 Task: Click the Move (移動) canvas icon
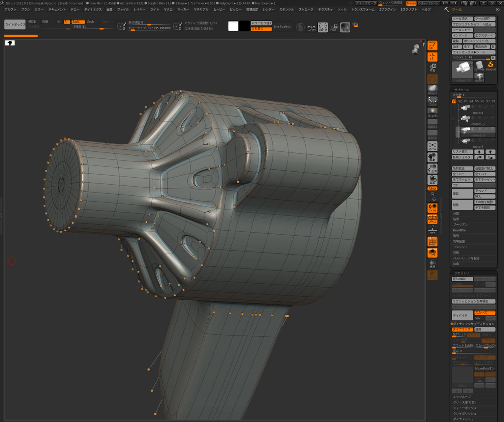(432, 158)
